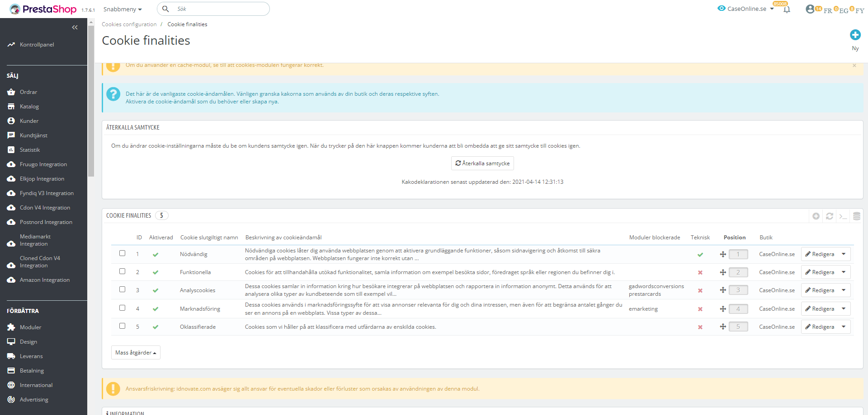Tick the checkbox for Analyscookies row

[x=122, y=289]
